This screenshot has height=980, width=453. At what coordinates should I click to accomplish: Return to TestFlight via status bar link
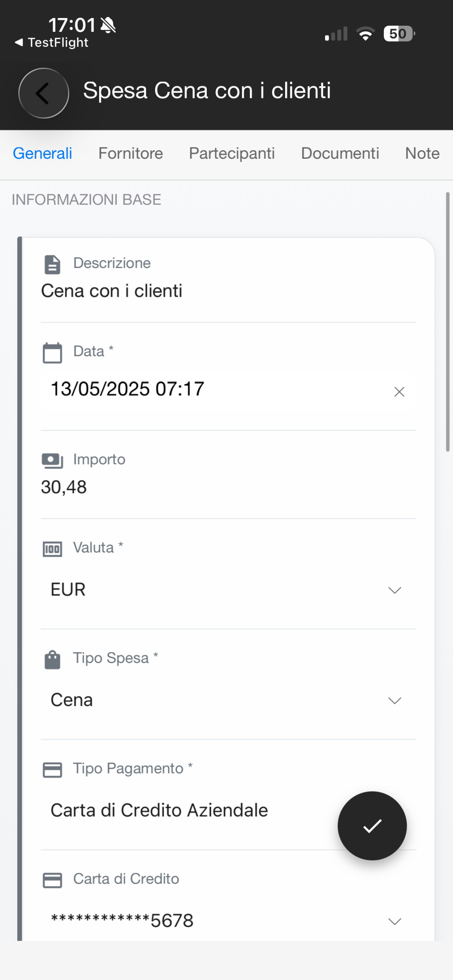pos(52,42)
